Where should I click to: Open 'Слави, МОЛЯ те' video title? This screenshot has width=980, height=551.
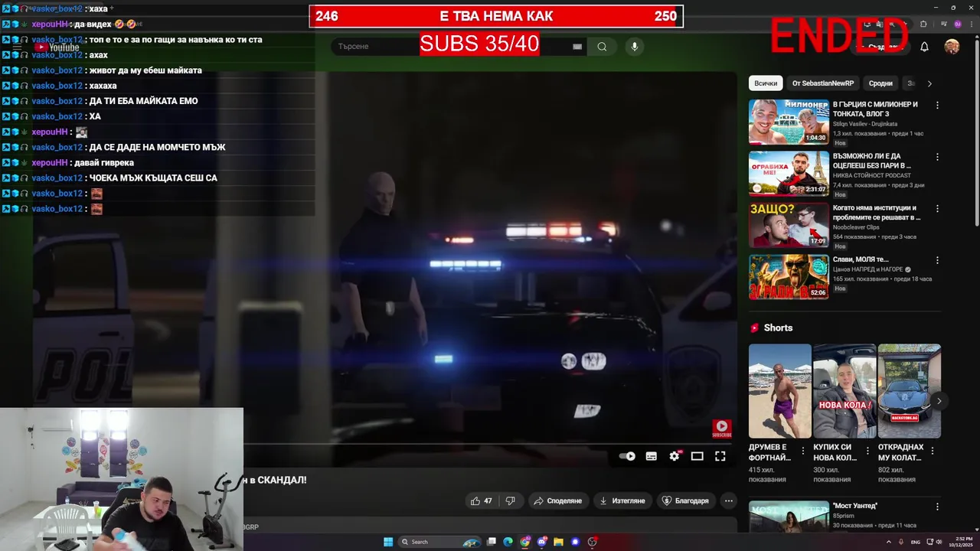[861, 259]
